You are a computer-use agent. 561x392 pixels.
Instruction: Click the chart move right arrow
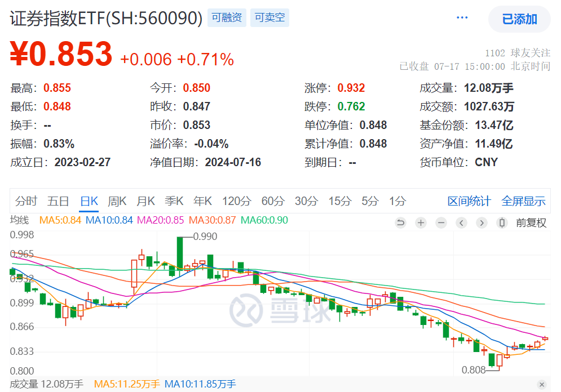[x=482, y=223]
